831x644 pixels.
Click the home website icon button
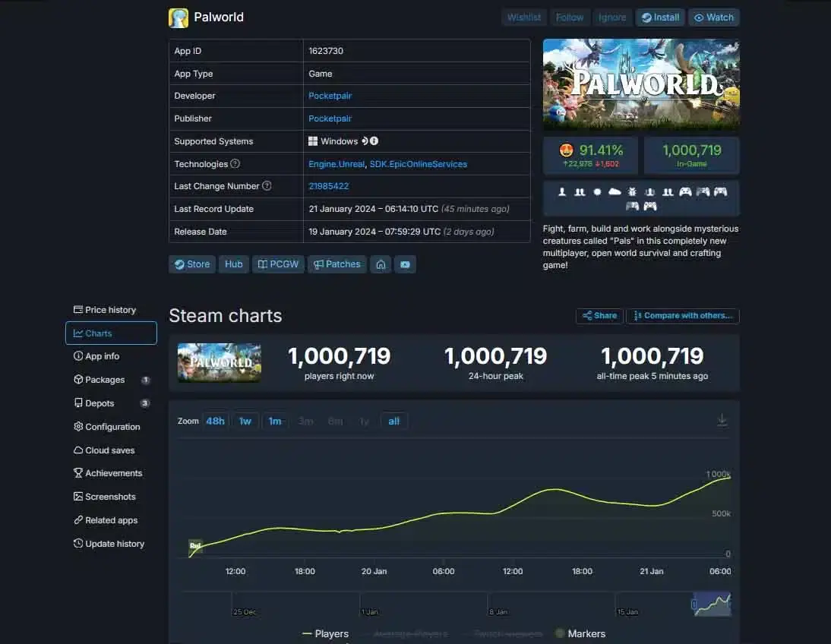[381, 264]
